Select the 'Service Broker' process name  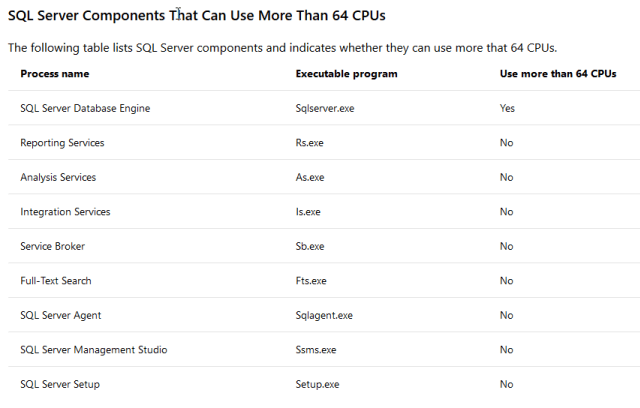pos(55,246)
